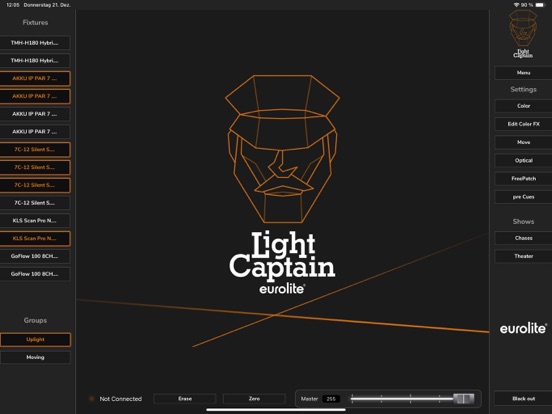Open Edit Color FX settings
The height and width of the screenshot is (414, 552).
(x=523, y=124)
